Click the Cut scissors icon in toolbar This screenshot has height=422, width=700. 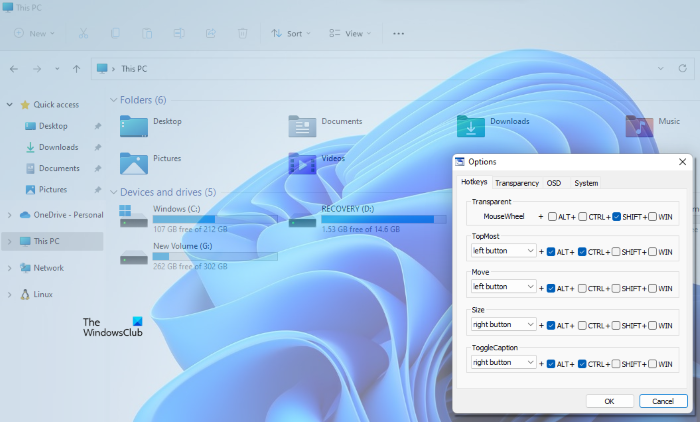coord(83,33)
